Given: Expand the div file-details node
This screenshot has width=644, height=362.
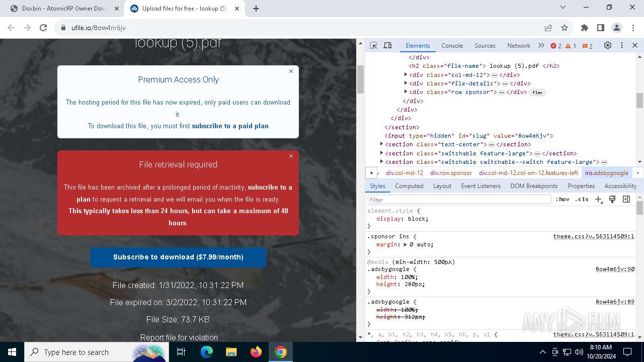Looking at the screenshot, I should pyautogui.click(x=406, y=83).
